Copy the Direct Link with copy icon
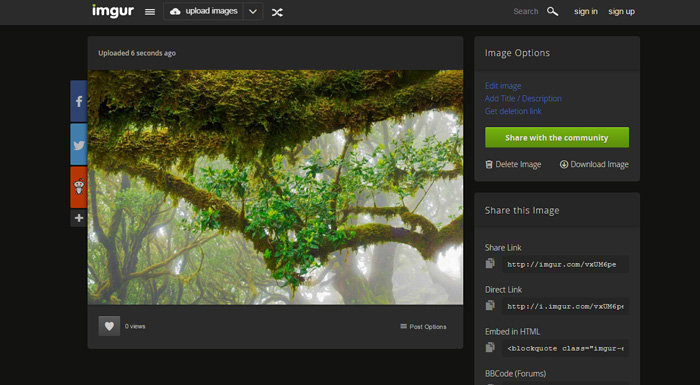This screenshot has width=700, height=385. 490,305
